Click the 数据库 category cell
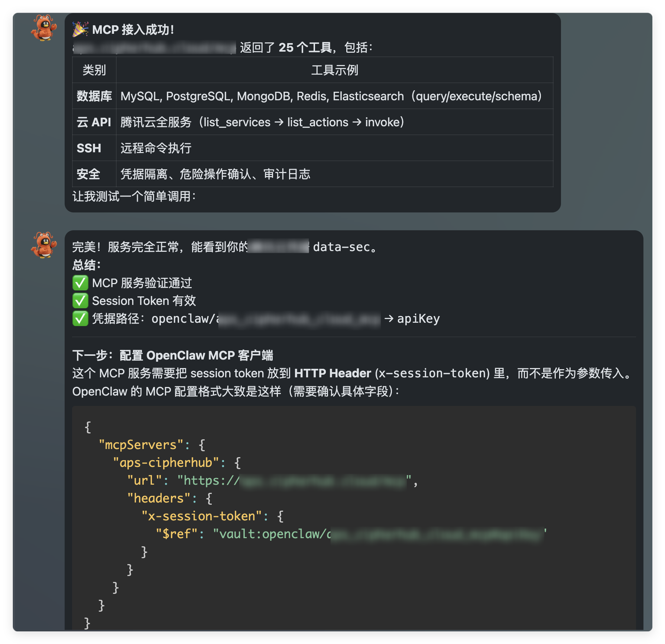Viewport: 665px width, 644px height. click(95, 96)
